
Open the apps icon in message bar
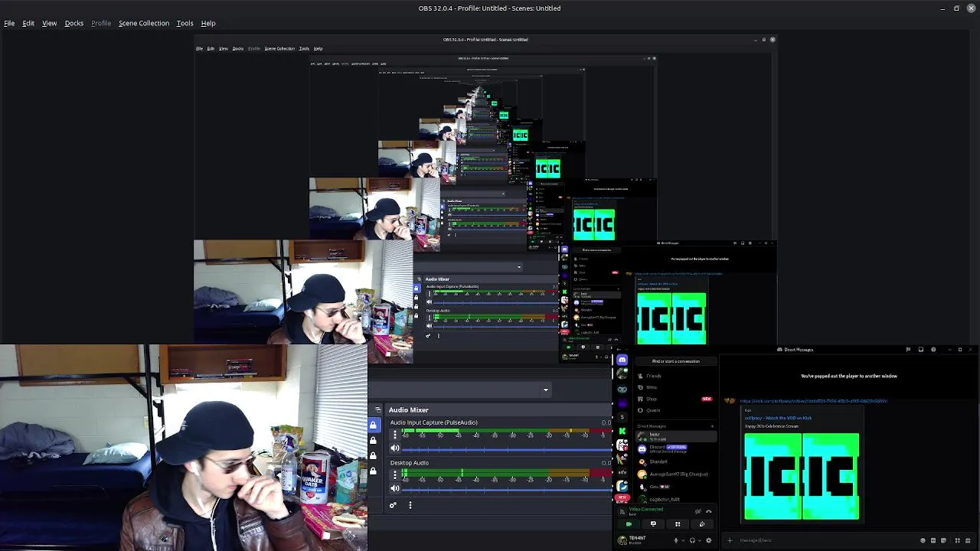tap(958, 540)
